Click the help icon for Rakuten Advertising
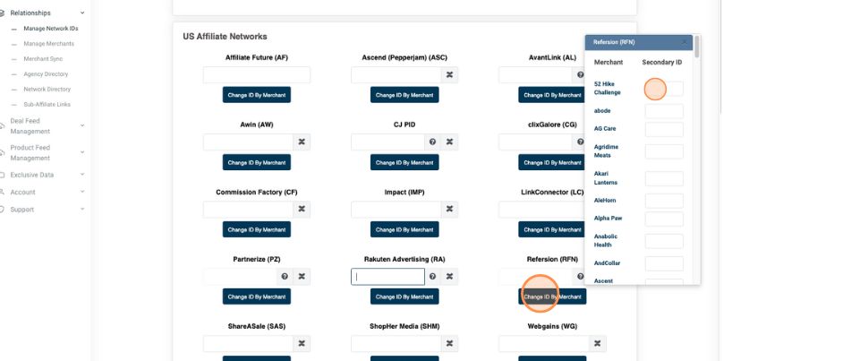Image resolution: width=868 pixels, height=361 pixels. pos(432,276)
